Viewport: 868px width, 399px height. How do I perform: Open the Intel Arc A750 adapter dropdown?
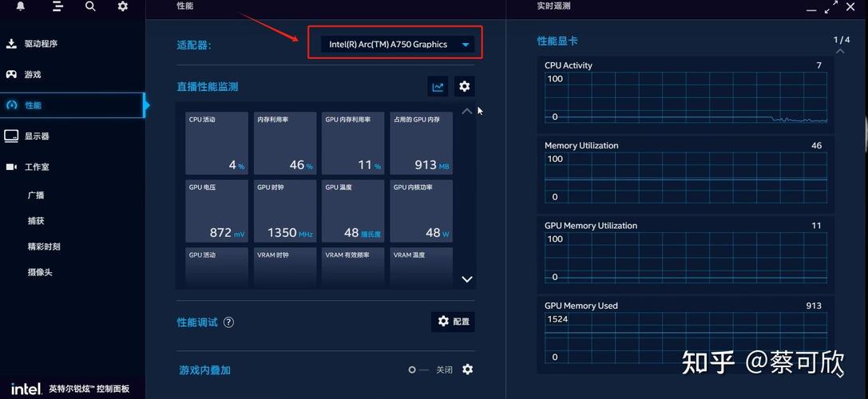(x=397, y=45)
